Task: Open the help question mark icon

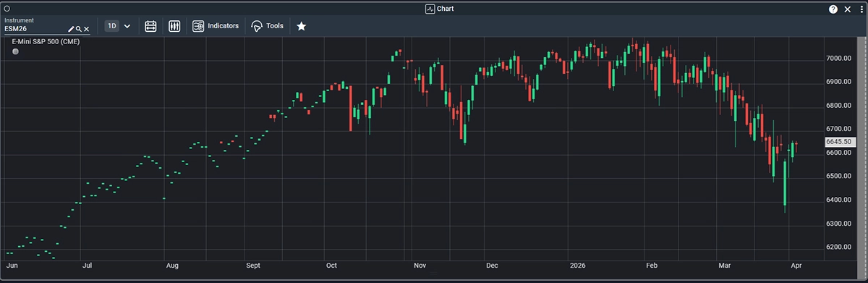Action: tap(833, 9)
